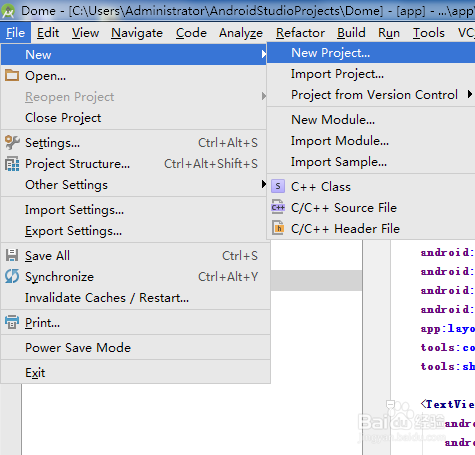Expand the Other Settings submenu arrow
The image size is (475, 455).
click(263, 184)
